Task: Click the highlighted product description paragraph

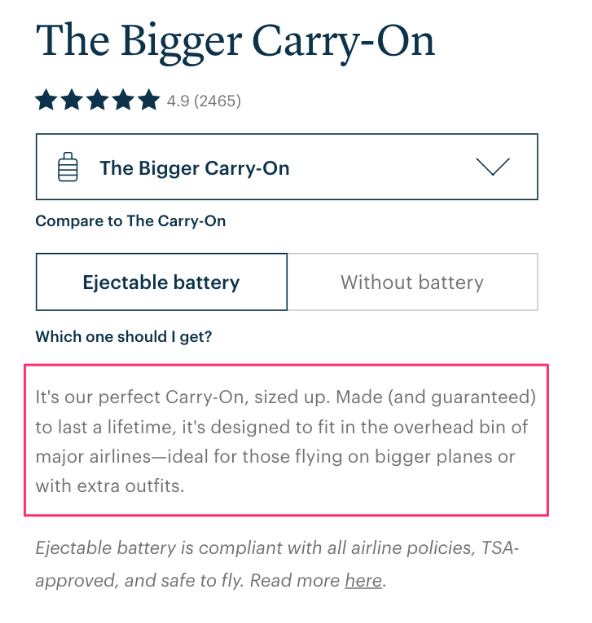Action: [x=286, y=440]
